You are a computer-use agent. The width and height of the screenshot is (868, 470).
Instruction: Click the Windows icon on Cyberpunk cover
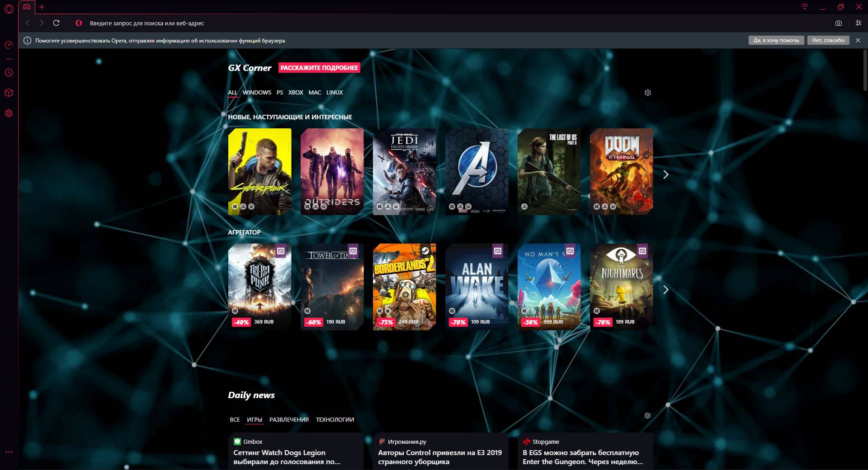235,207
